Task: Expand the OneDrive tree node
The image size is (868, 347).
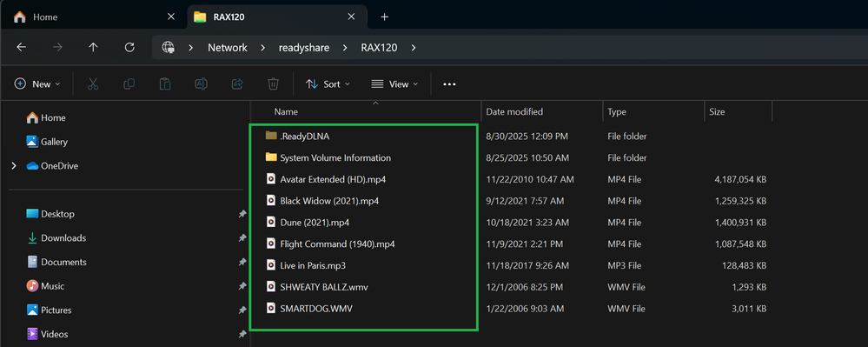Action: click(14, 166)
